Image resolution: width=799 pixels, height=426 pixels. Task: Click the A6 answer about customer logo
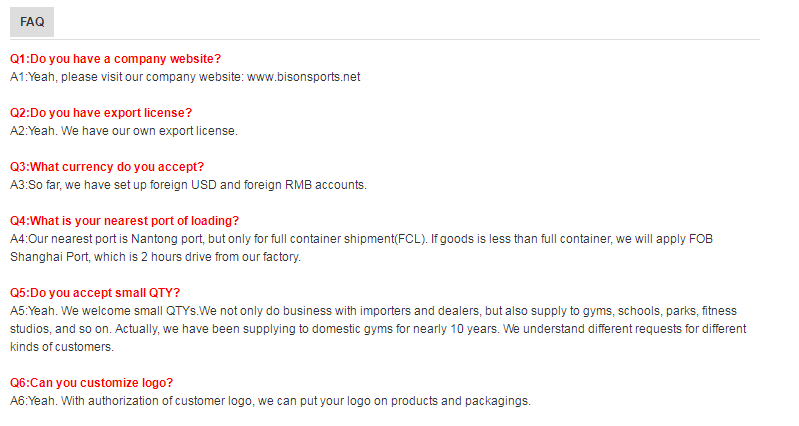(271, 401)
